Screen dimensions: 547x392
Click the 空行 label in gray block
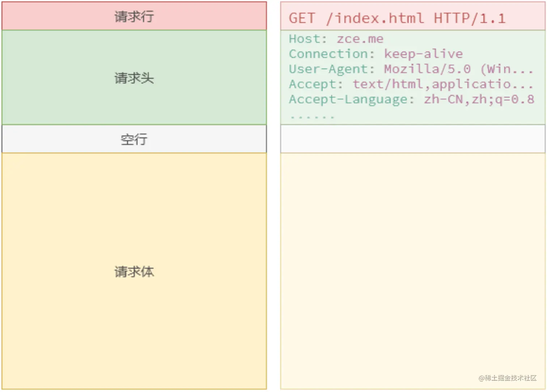(x=134, y=139)
